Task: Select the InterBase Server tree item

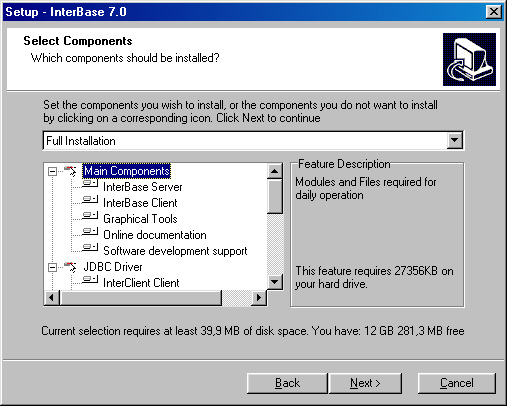Action: (x=143, y=187)
